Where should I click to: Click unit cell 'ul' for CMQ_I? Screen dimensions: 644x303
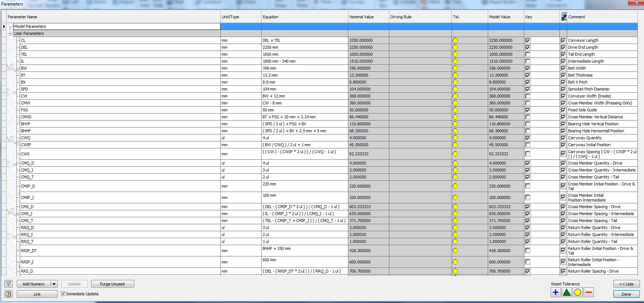[241, 170]
